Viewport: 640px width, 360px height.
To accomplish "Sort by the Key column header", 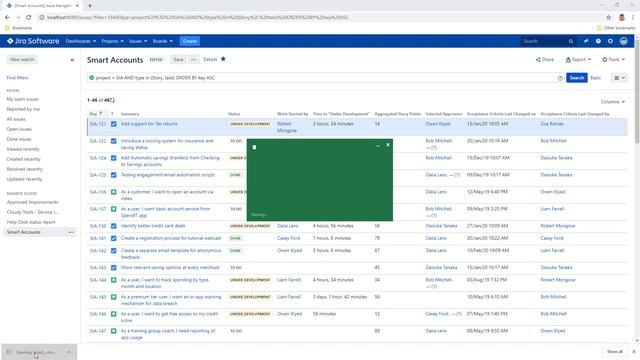I will [x=96, y=114].
